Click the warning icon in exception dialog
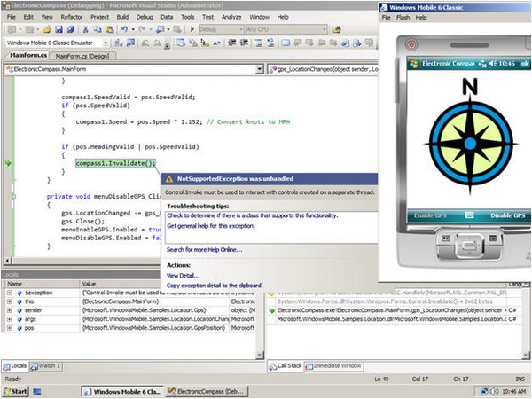532x399 pixels. [x=169, y=179]
